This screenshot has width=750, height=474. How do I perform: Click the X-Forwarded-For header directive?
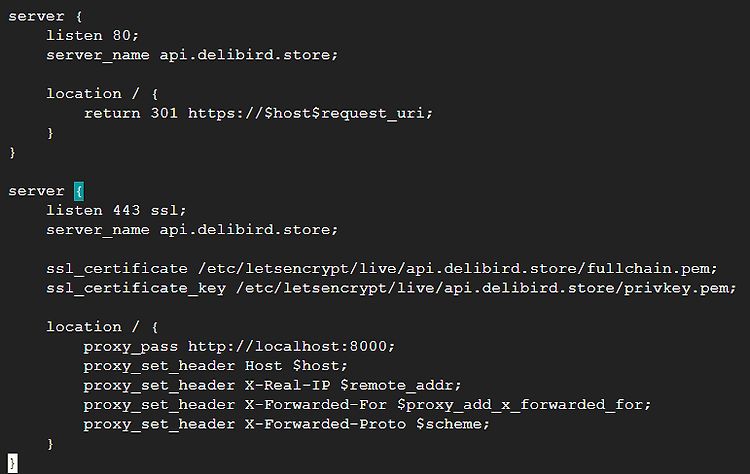point(367,405)
